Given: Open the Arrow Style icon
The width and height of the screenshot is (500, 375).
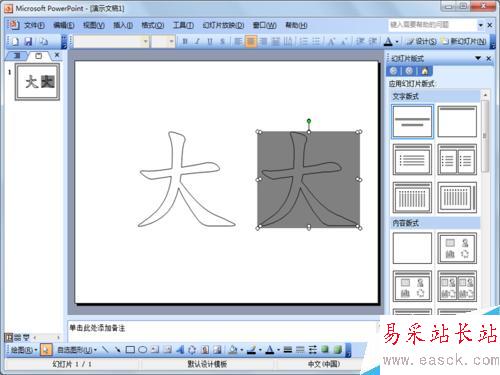Looking at the screenshot, I should (x=312, y=350).
